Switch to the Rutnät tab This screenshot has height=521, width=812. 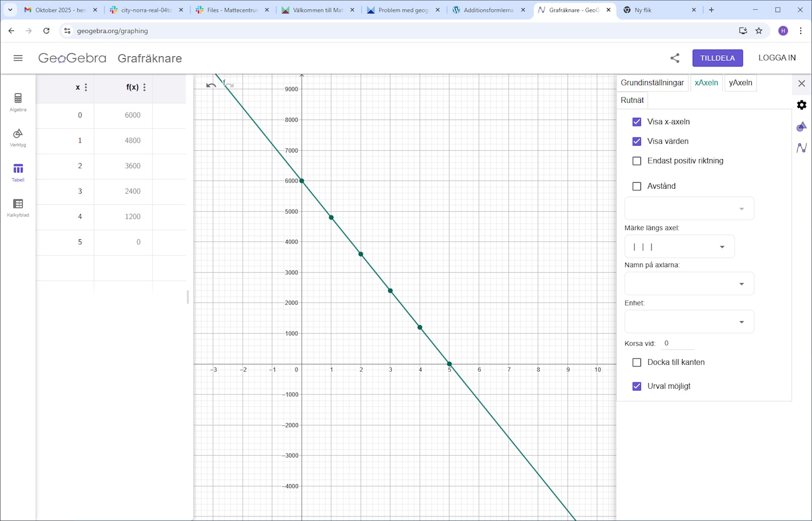632,100
